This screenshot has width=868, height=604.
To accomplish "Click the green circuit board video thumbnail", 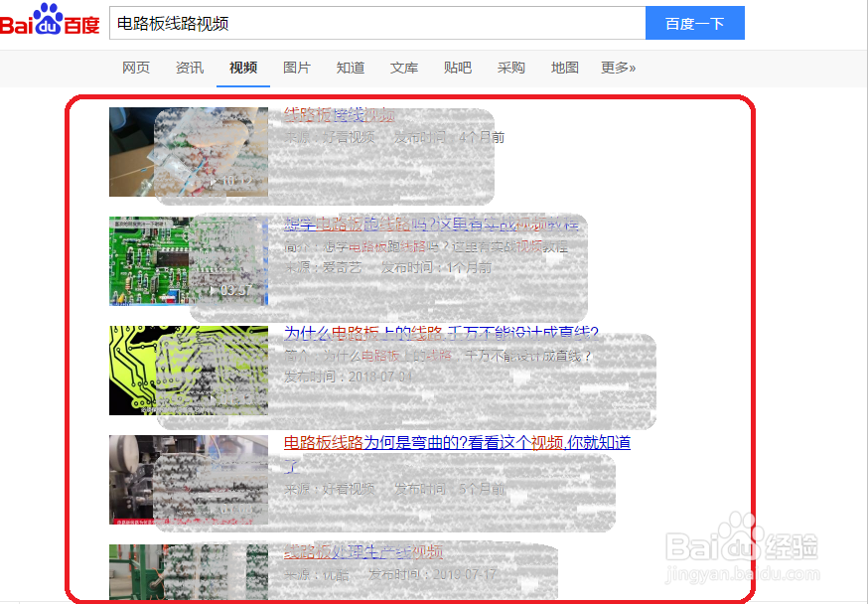I will pos(189,260).
